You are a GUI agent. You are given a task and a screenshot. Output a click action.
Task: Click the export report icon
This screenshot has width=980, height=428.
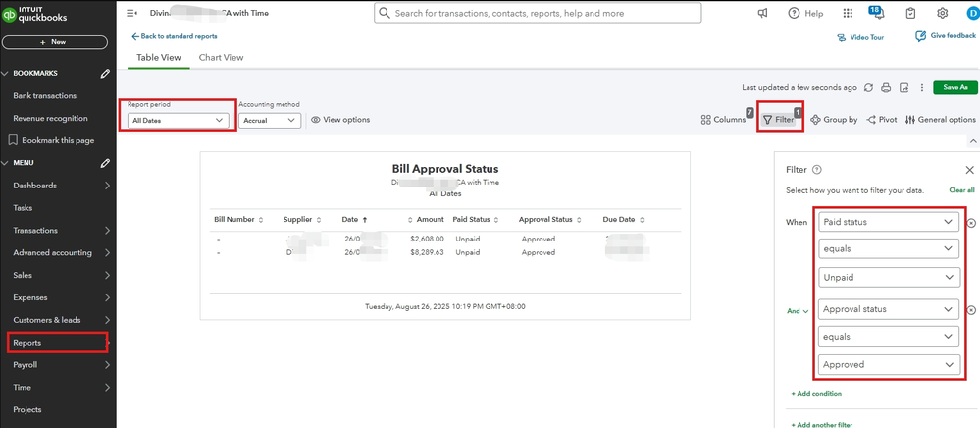[x=903, y=88]
